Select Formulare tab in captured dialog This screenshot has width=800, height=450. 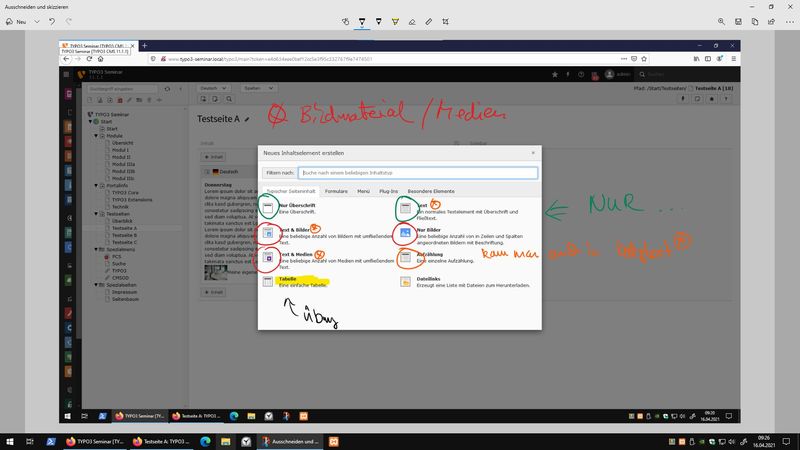[336, 191]
